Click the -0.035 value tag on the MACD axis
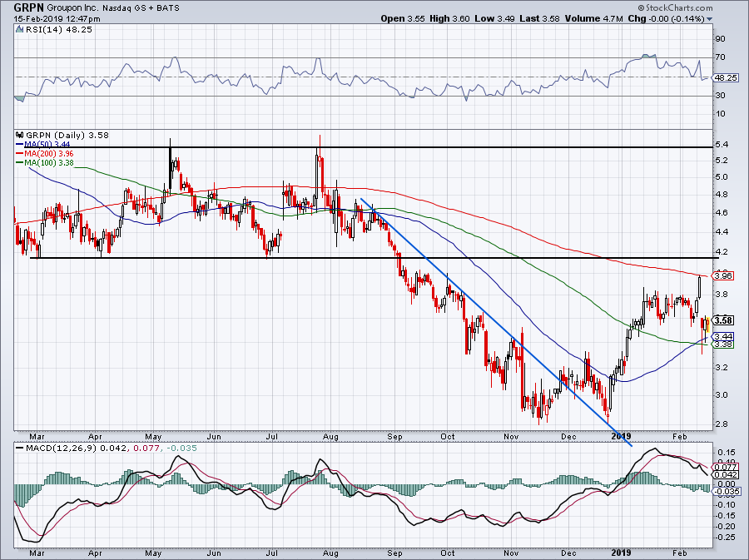 (x=727, y=491)
